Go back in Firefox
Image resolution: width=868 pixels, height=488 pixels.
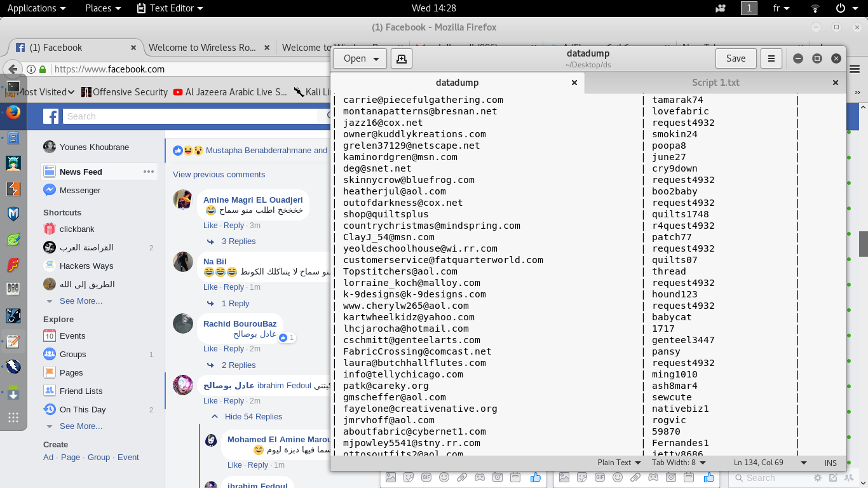[x=13, y=69]
